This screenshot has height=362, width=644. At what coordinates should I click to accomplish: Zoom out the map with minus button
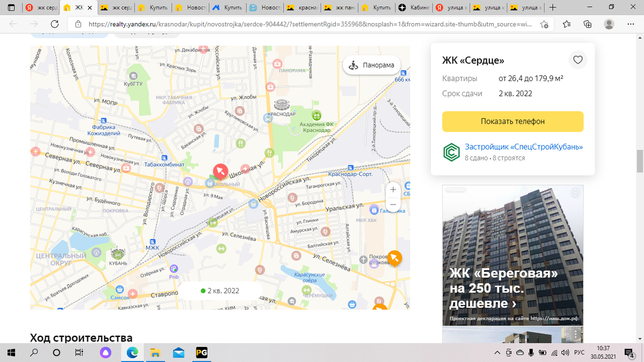(x=393, y=204)
